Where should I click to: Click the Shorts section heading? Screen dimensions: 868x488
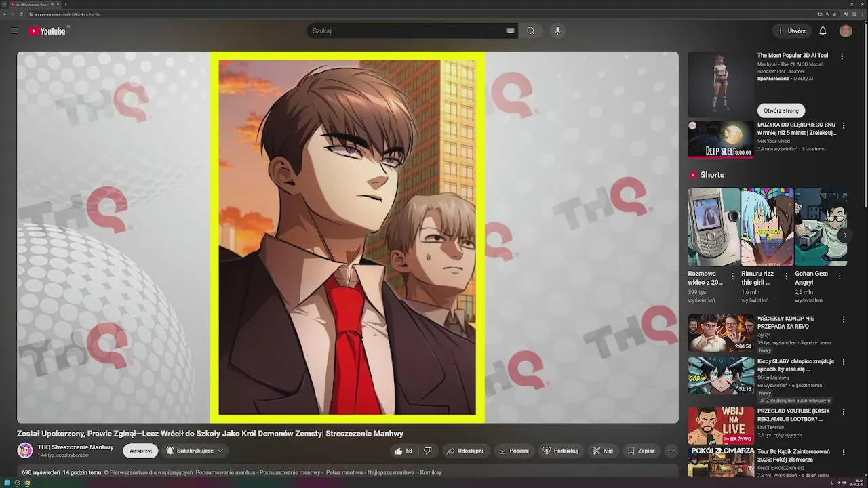(712, 175)
